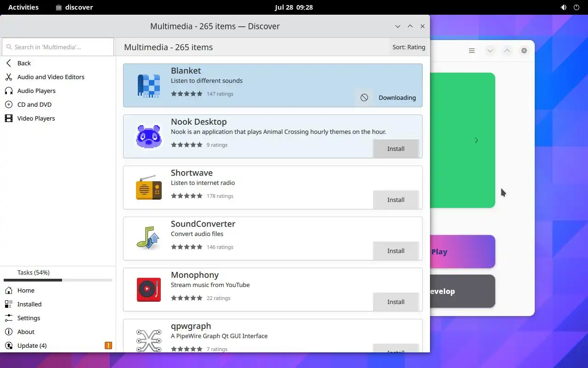The image size is (588, 368).
Task: Click the Installed apps grid icon
Action: [9, 304]
